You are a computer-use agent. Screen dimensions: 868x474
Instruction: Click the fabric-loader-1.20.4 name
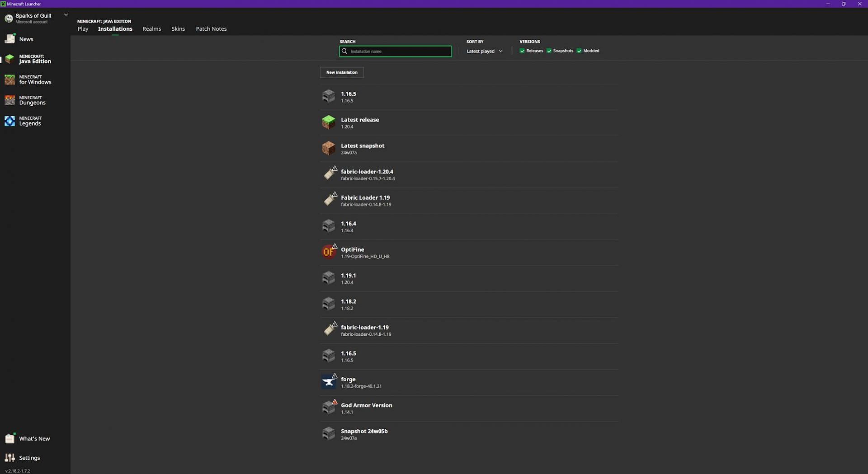point(367,172)
